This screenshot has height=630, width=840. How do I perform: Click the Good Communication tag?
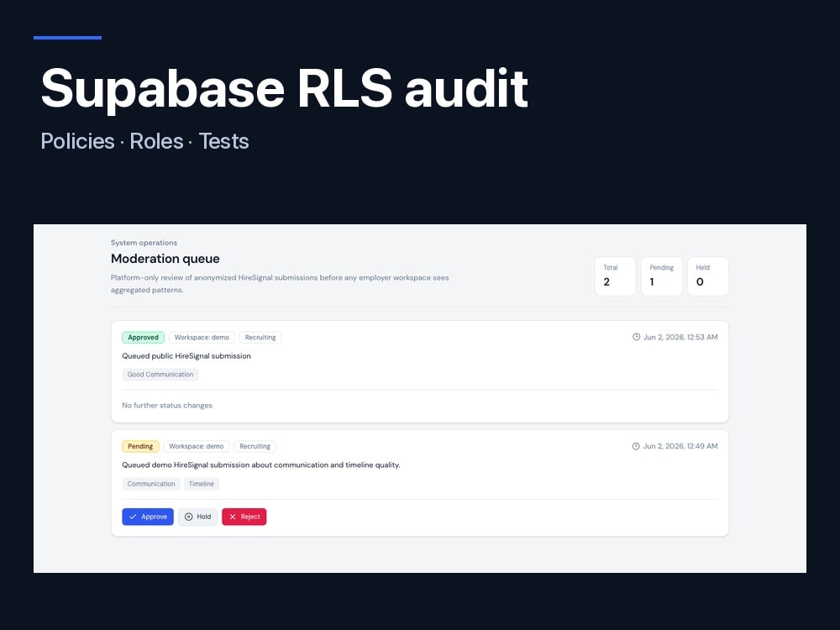point(160,375)
